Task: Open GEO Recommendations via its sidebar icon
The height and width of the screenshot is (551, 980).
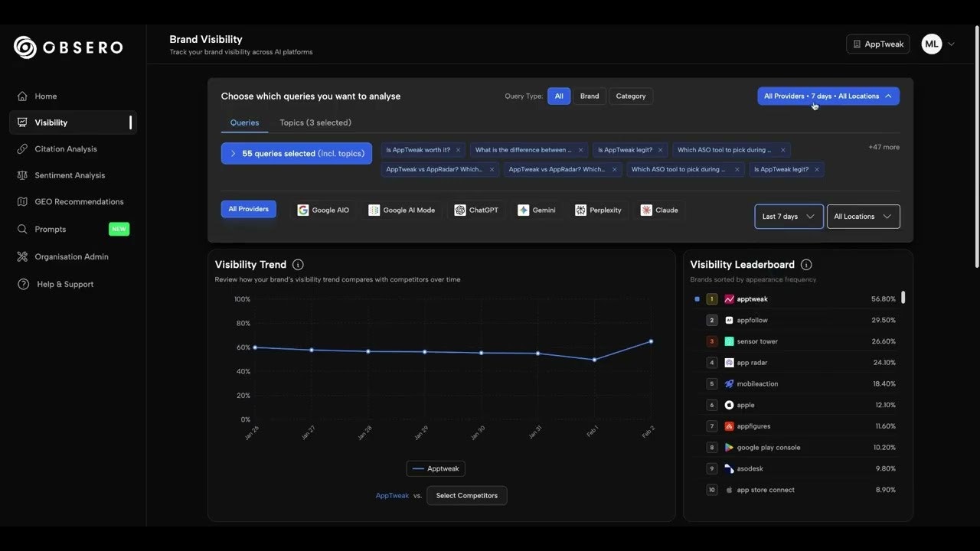Action: 22,202
